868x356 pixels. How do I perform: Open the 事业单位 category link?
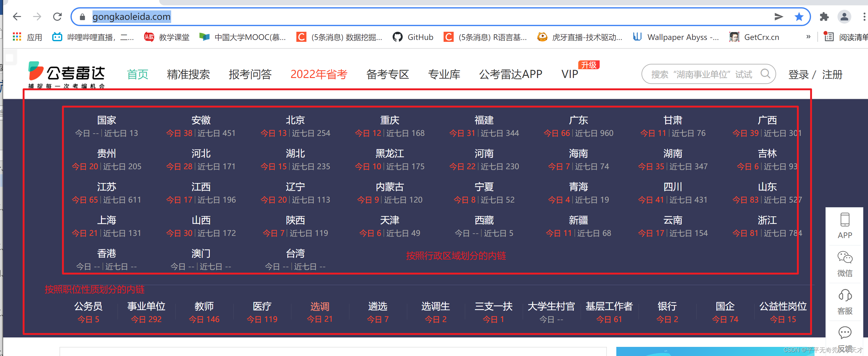pos(146,306)
